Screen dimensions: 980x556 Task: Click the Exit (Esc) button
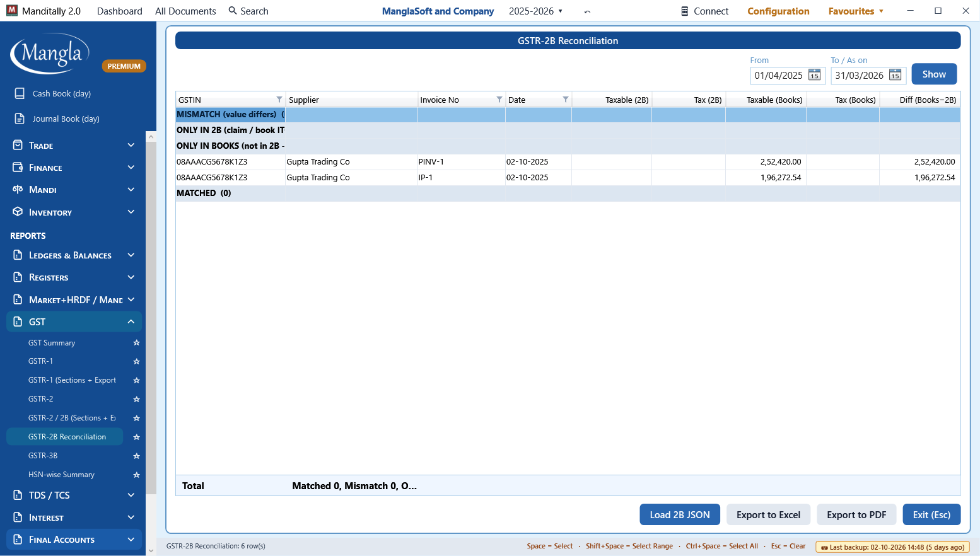coord(931,514)
